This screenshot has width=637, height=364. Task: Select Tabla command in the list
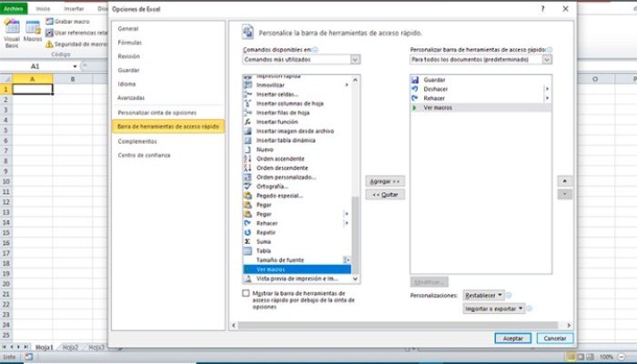(297, 251)
